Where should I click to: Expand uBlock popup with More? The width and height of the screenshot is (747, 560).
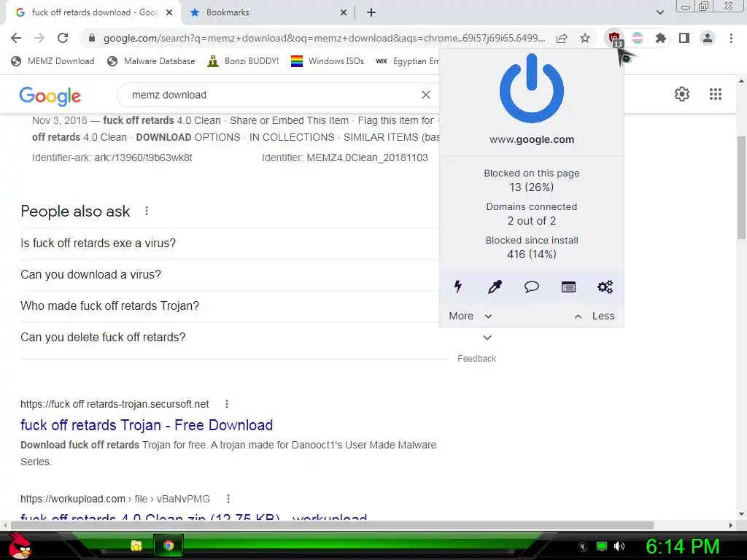point(471,316)
